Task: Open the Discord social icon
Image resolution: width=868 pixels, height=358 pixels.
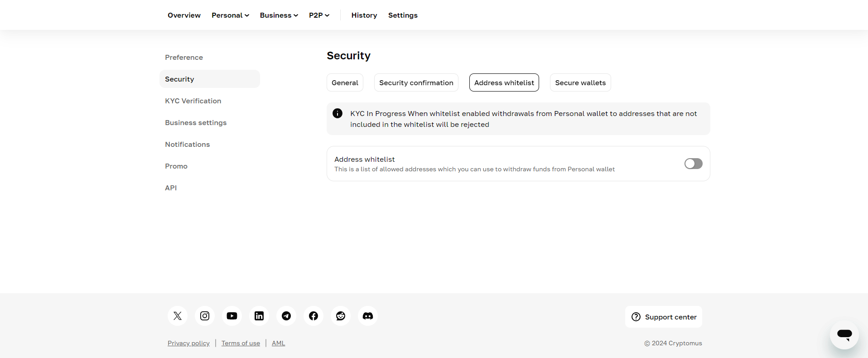Action: coord(368,316)
